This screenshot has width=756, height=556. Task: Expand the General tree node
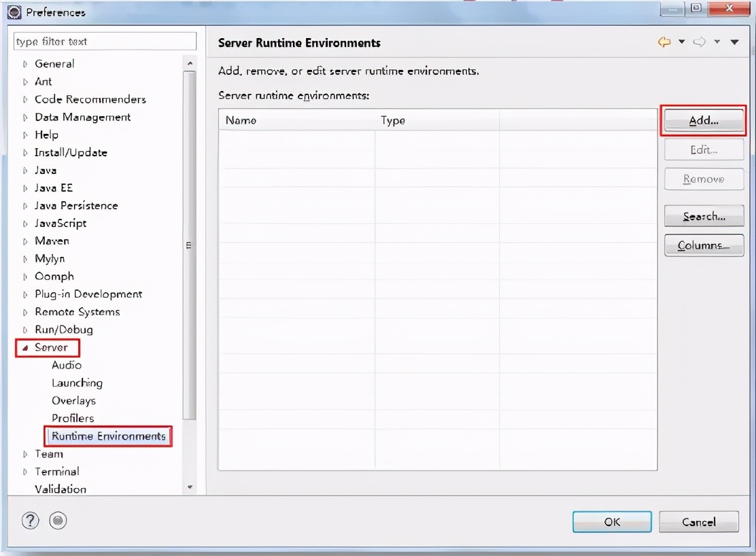pyautogui.click(x=25, y=64)
